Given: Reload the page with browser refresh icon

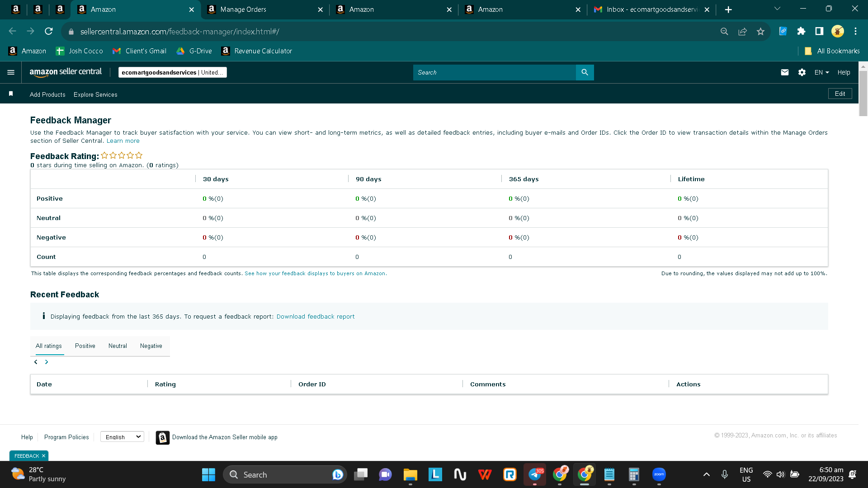Looking at the screenshot, I should click(49, 31).
